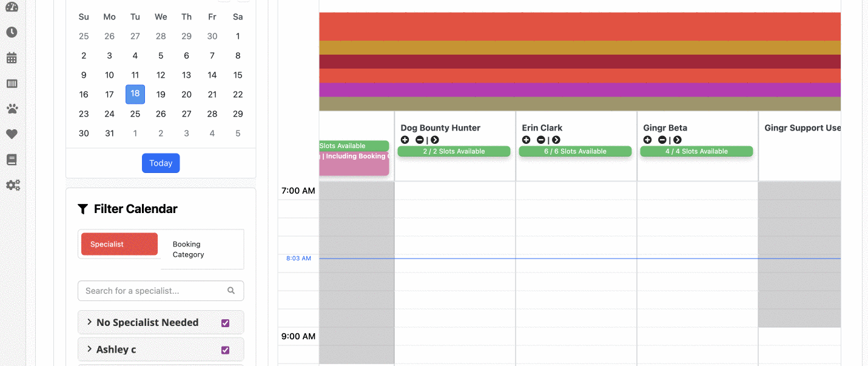Screen dimensions: 868x366
Task: Remove a slot for Erin Clark
Action: [540, 140]
